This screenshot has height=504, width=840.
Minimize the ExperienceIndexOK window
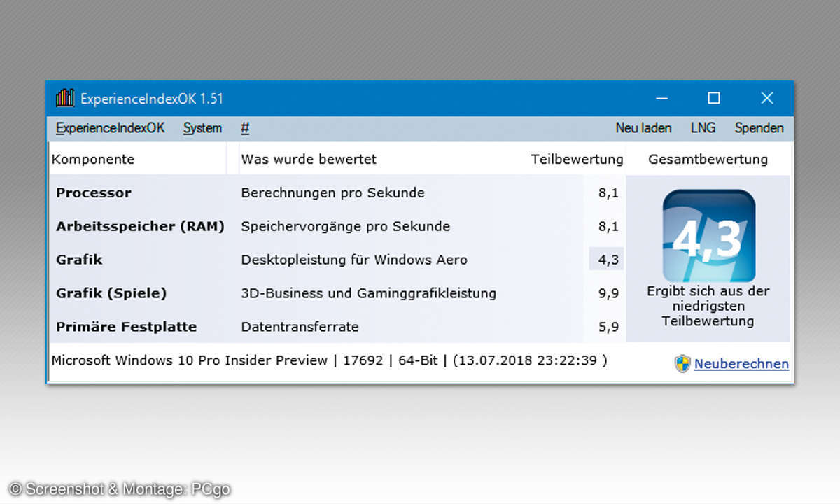(661, 98)
